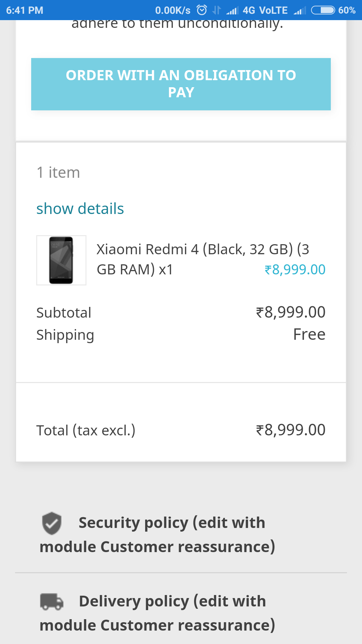Image resolution: width=362 pixels, height=644 pixels.
Task: Tap the second SIM signal icon
Action: tap(300, 11)
